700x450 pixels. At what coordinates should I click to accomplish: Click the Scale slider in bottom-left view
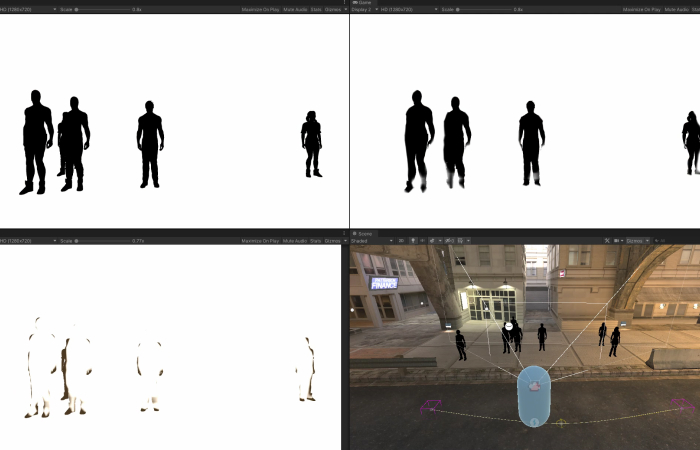click(100, 241)
